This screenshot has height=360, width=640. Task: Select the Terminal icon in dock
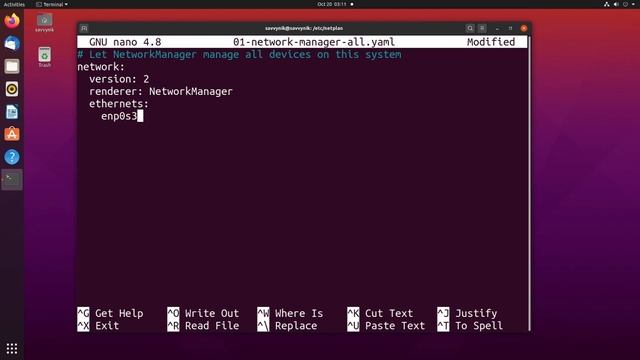click(x=12, y=180)
